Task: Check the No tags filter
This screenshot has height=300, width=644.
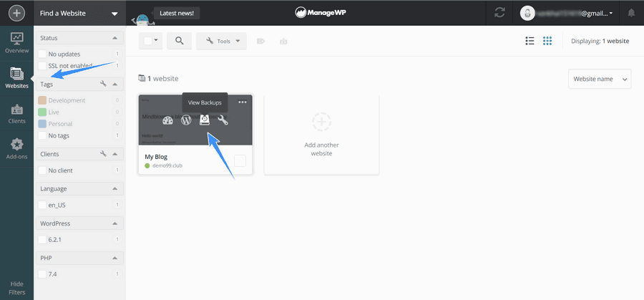Action: click(42, 135)
